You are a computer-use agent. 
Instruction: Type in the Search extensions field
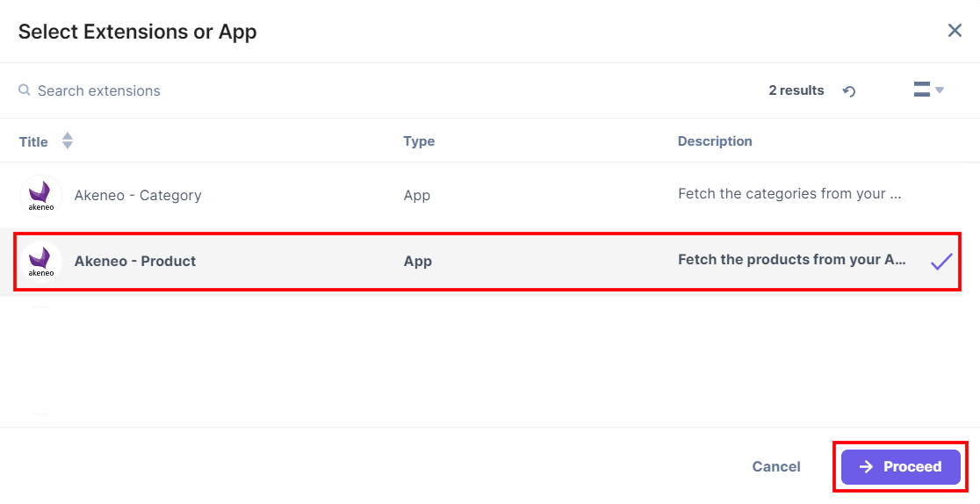263,90
